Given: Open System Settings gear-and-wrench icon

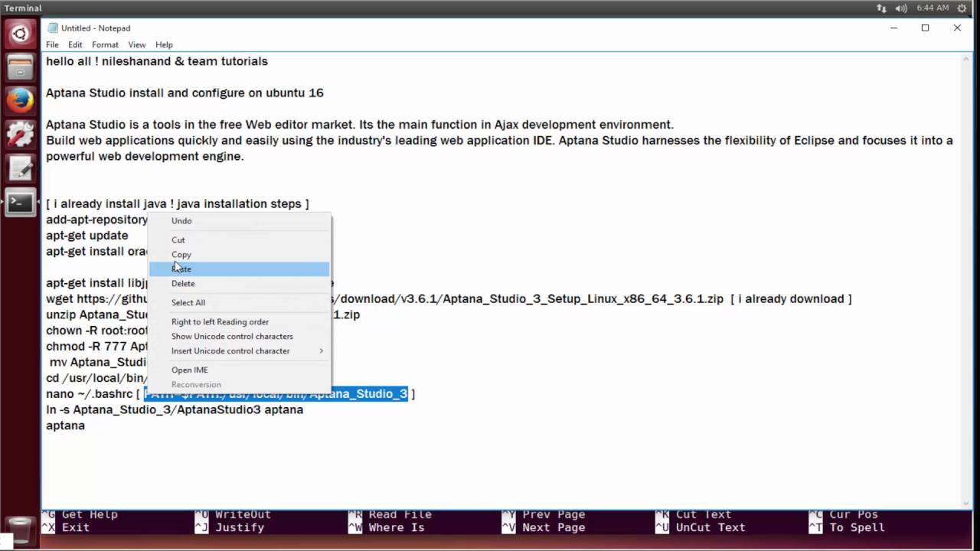Looking at the screenshot, I should click(20, 135).
